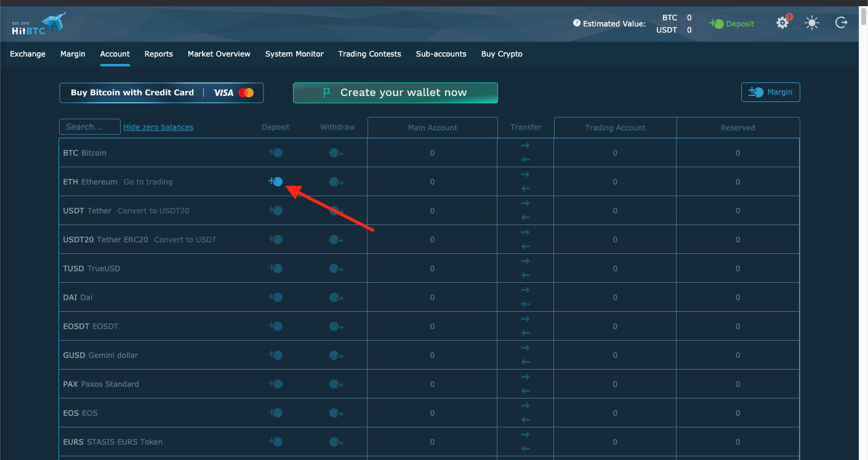868x460 pixels.
Task: Click the Estimated Value help icon
Action: [x=576, y=23]
